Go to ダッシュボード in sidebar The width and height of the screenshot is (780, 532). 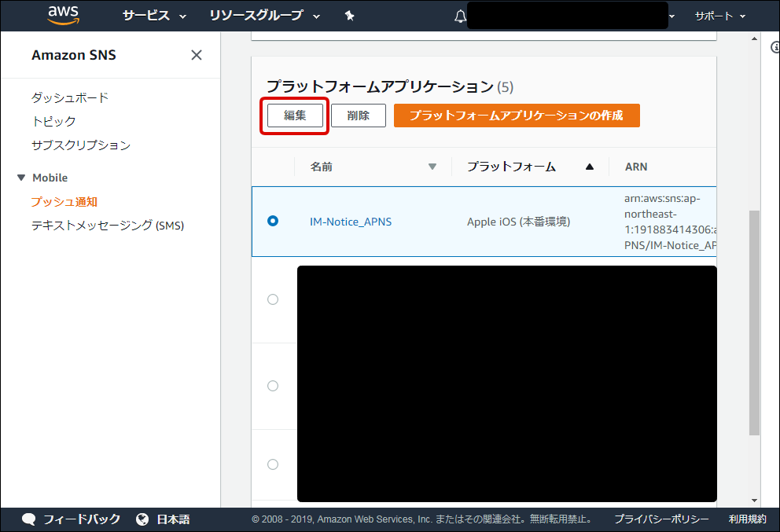(70, 97)
